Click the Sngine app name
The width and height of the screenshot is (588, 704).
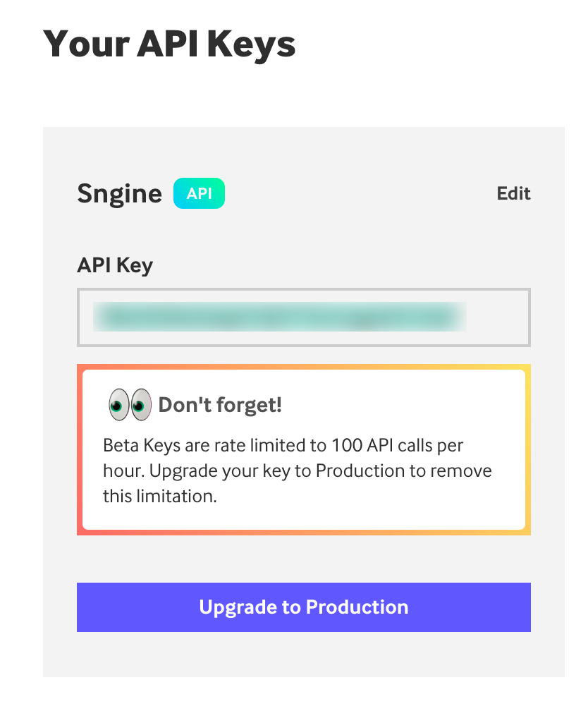coord(119,193)
